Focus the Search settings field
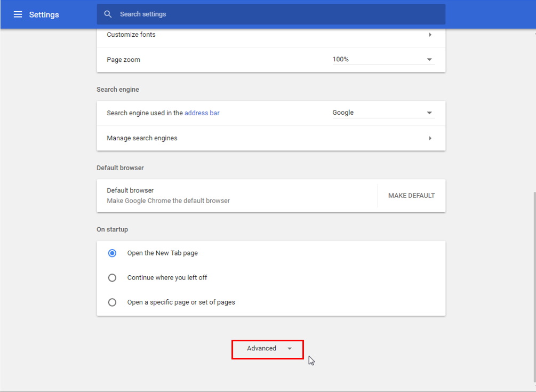The image size is (536, 392). [x=271, y=14]
